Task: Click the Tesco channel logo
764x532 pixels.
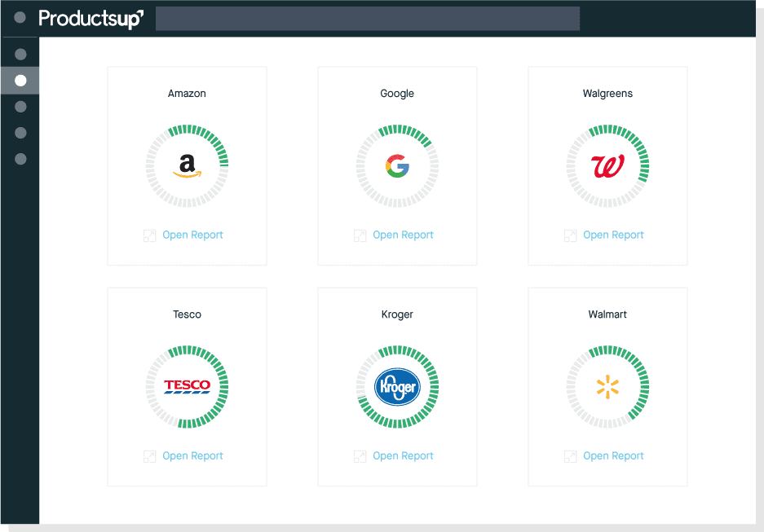Action: pos(187,387)
